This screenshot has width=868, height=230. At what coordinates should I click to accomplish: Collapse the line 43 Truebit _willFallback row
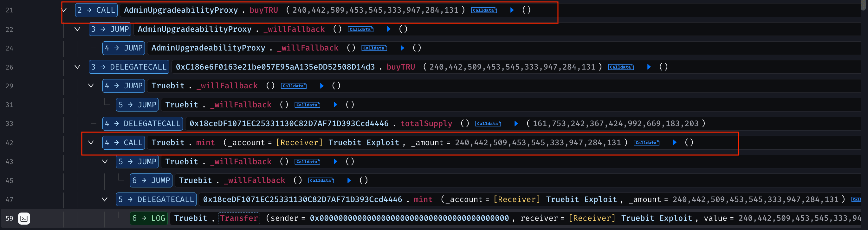[x=105, y=161]
